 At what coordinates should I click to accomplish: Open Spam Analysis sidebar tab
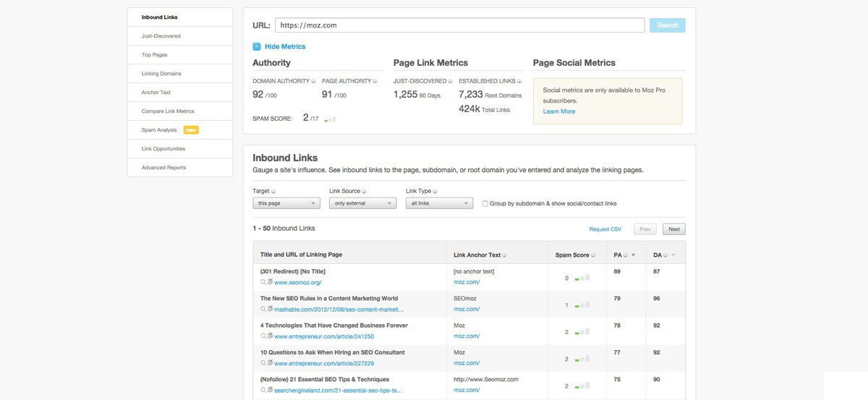tap(180, 130)
